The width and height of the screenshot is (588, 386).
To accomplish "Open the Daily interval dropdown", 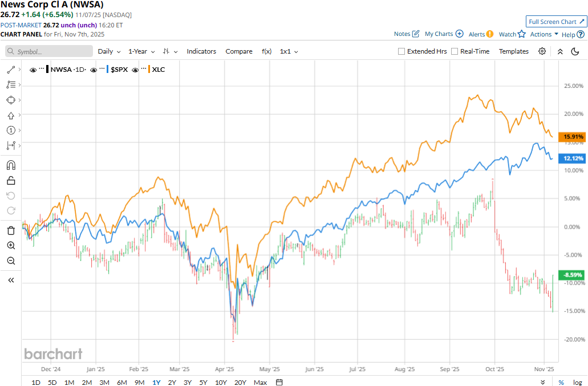I will tap(109, 51).
